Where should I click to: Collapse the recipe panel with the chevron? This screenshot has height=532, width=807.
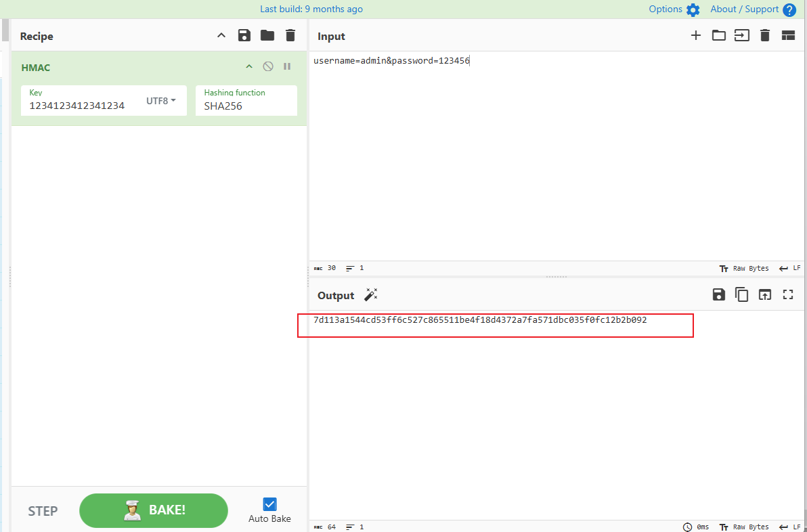(221, 35)
